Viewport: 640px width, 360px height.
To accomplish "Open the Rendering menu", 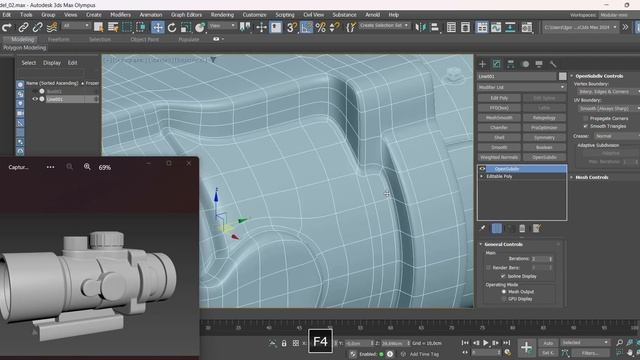I will click(x=222, y=15).
